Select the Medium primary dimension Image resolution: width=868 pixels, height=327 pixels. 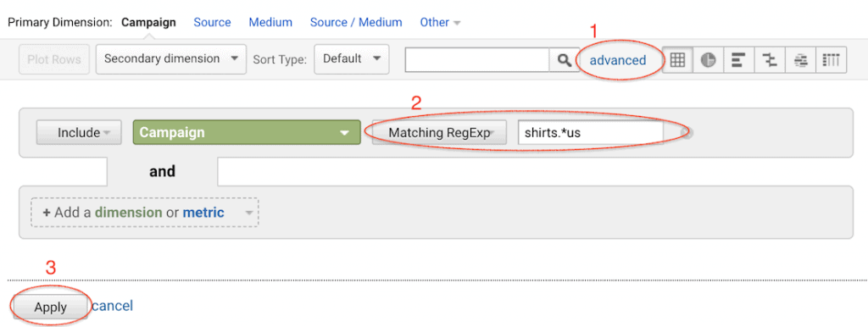(270, 23)
